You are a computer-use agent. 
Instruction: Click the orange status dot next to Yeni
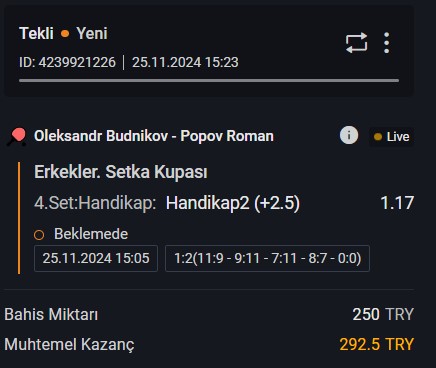(x=65, y=34)
